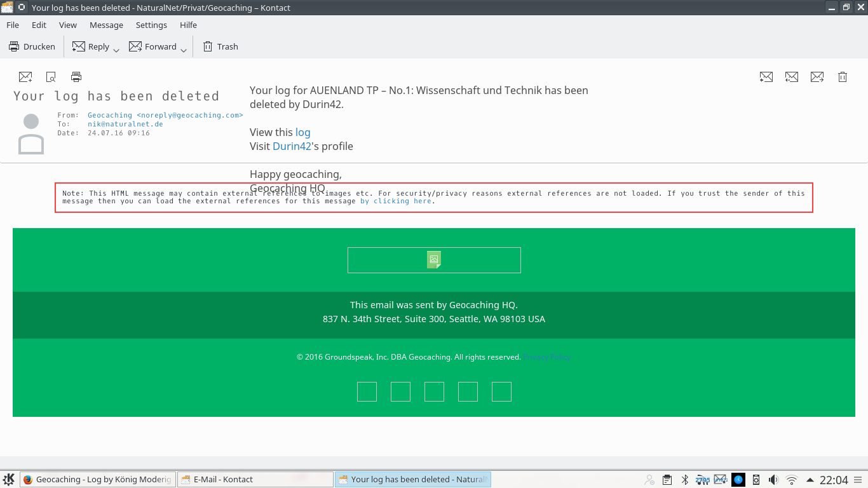Click the mail envelope tray icon
Viewport: 868px width, 488px height.
721,480
